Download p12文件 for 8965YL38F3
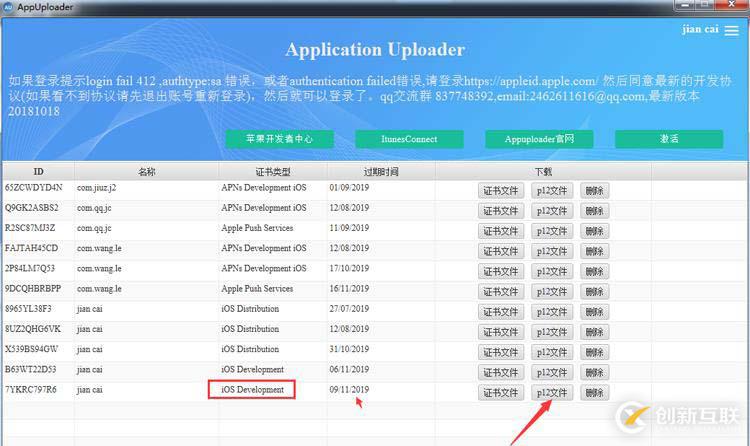The width and height of the screenshot is (750, 446). 552,312
